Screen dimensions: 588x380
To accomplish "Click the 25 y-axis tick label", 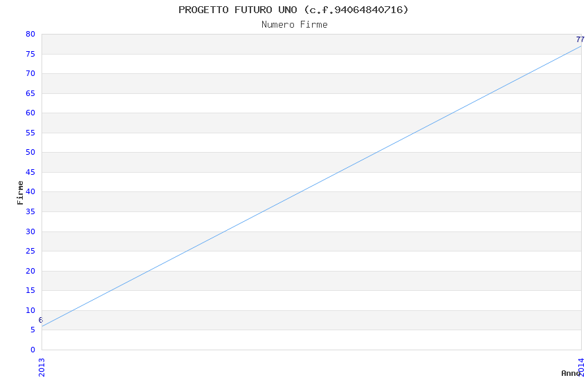I will 30,251.
